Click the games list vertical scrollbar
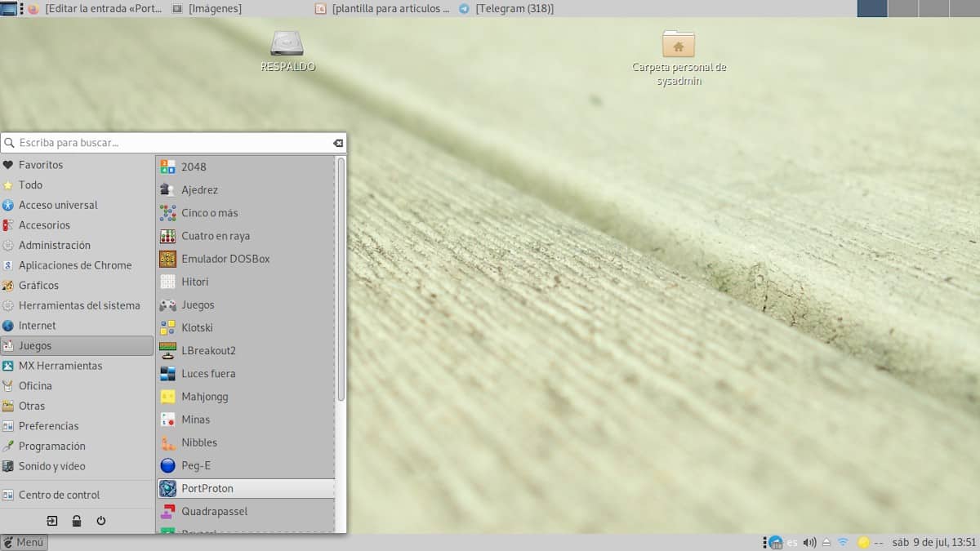This screenshot has height=551, width=980. tap(341, 278)
